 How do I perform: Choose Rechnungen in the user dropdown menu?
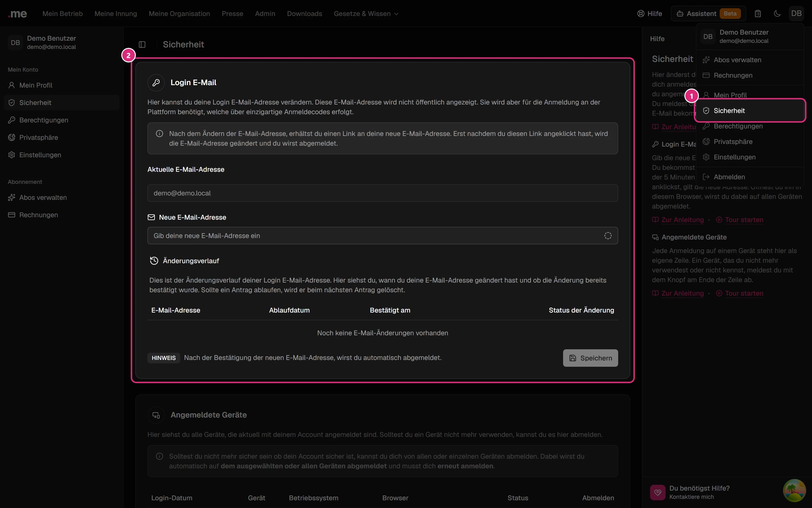[x=750, y=75]
